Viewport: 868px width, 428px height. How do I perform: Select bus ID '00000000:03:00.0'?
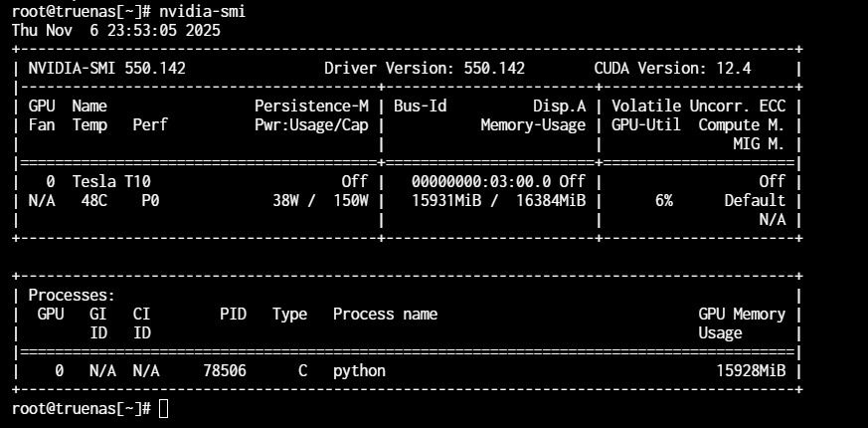(x=481, y=182)
